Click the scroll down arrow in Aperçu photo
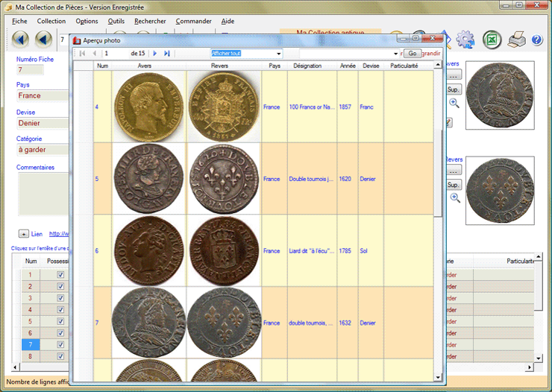552x392 pixels. [x=438, y=378]
